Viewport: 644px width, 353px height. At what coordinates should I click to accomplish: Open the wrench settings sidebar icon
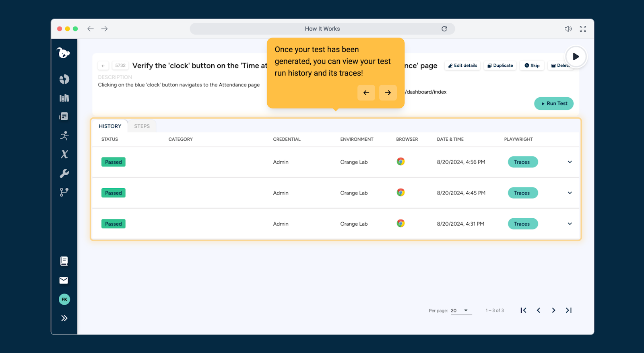(64, 173)
